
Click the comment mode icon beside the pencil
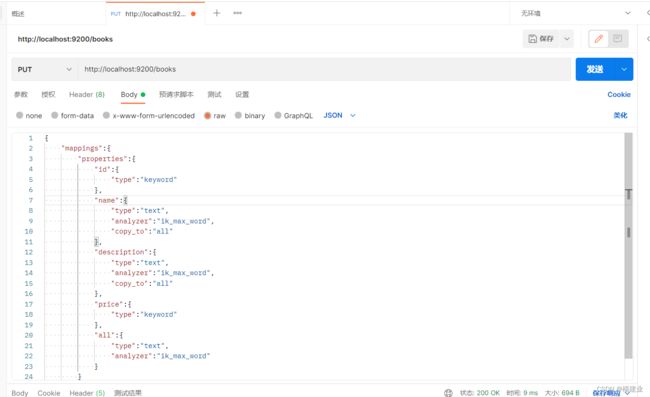617,39
